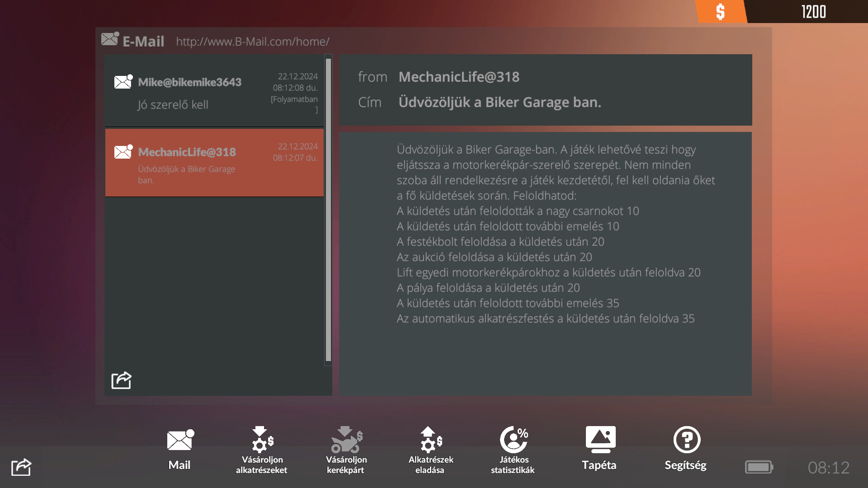The height and width of the screenshot is (488, 868).
Task: Click the dollar money icon
Action: 720,12
